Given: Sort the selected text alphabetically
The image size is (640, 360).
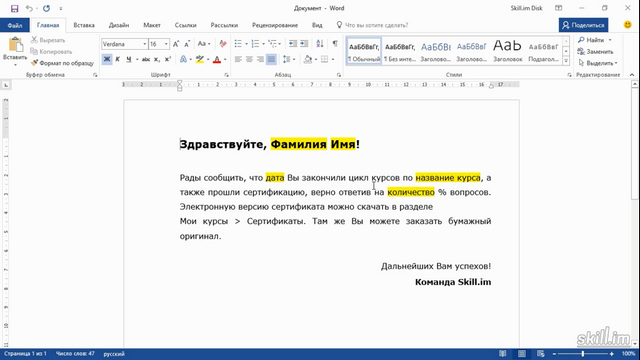Looking at the screenshot, I should (x=320, y=44).
